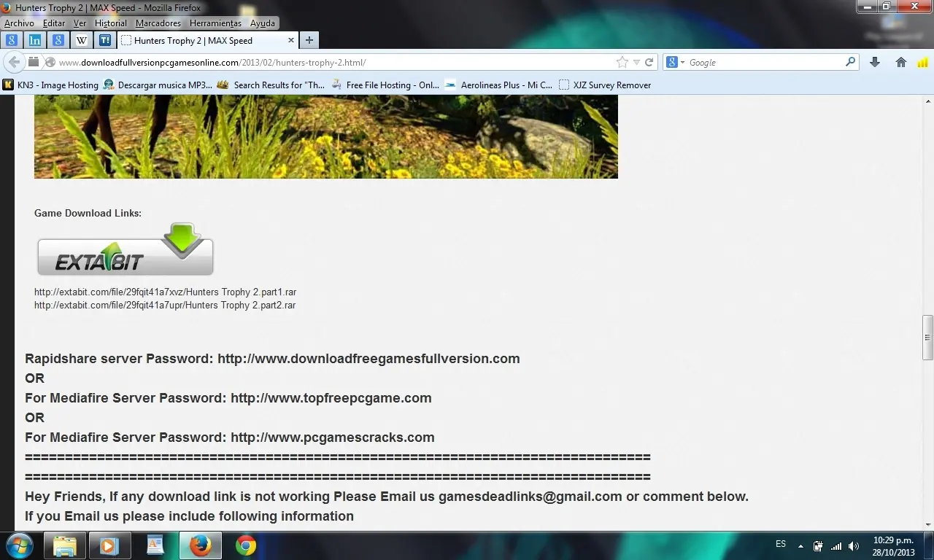Launch Google Chrome from the taskbar

pos(246,545)
